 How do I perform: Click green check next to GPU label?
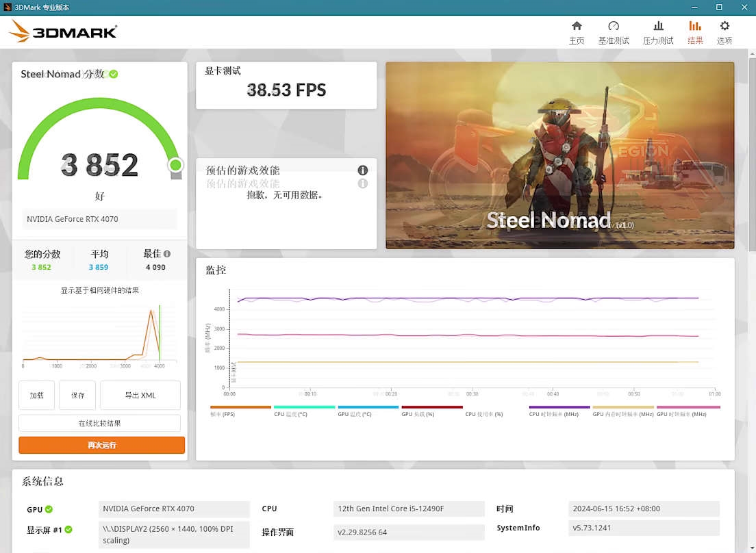pyautogui.click(x=49, y=509)
